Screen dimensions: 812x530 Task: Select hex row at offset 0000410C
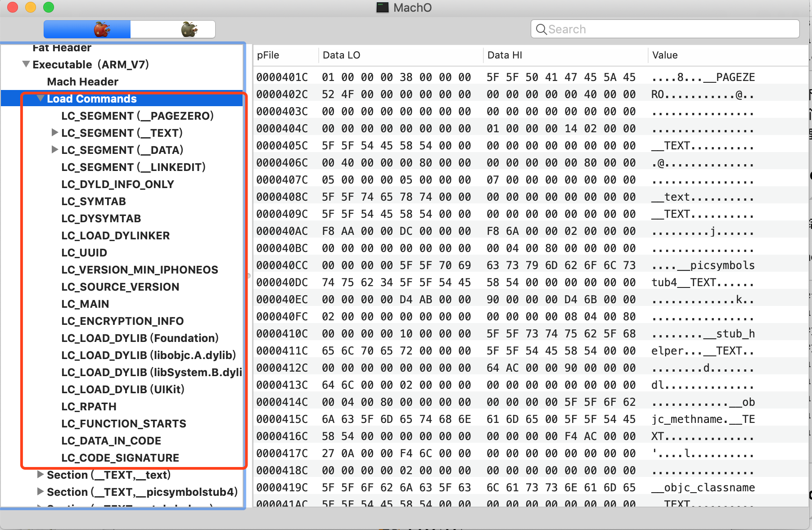coord(531,333)
